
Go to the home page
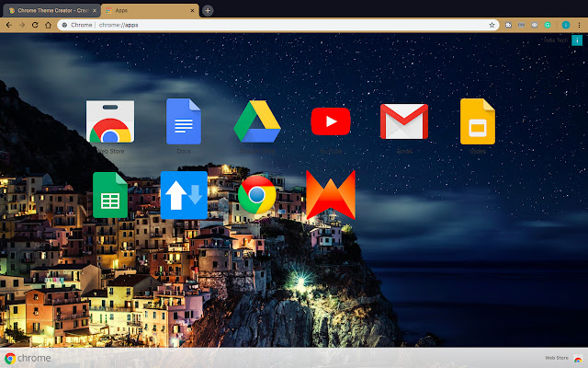point(48,25)
